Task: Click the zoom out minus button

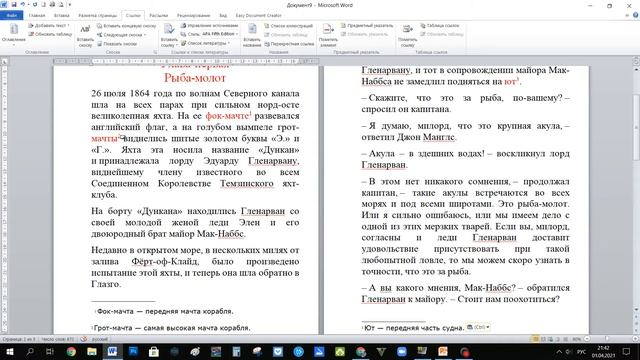Action: click(587, 339)
